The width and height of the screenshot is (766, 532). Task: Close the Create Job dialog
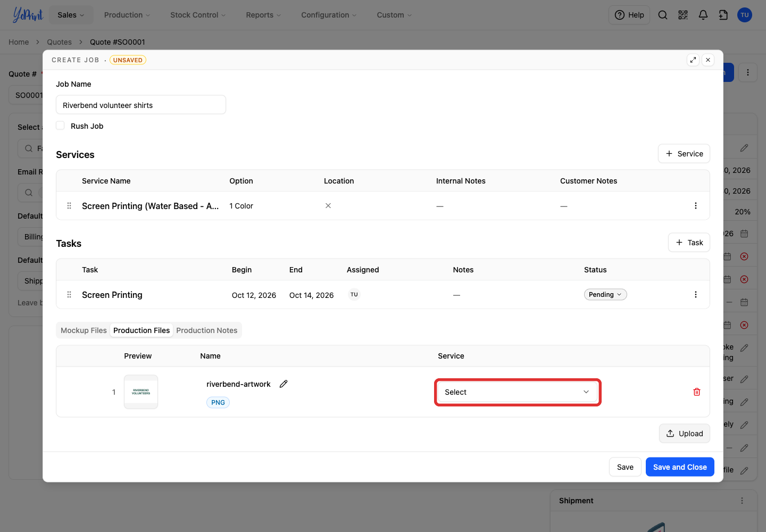(708, 60)
